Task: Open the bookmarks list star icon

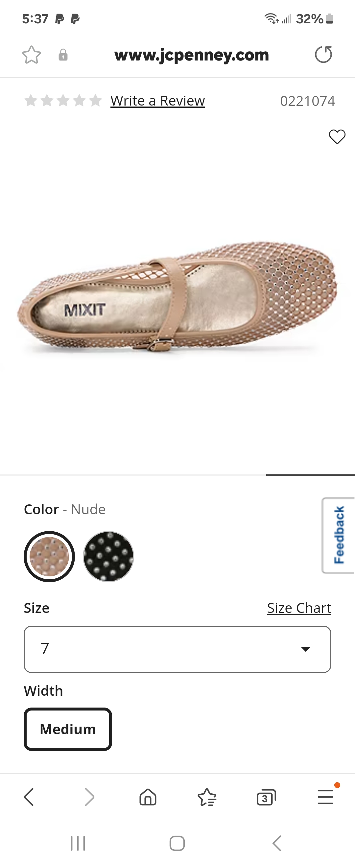Action: coord(207,797)
